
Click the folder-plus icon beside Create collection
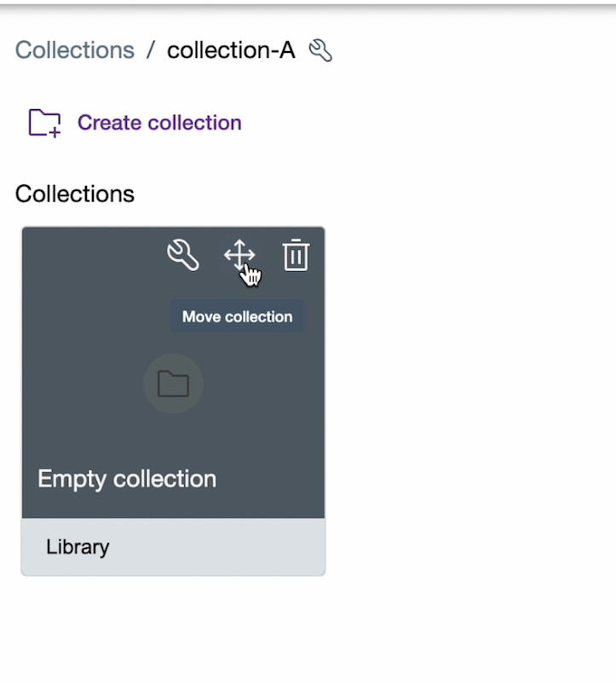[43, 123]
